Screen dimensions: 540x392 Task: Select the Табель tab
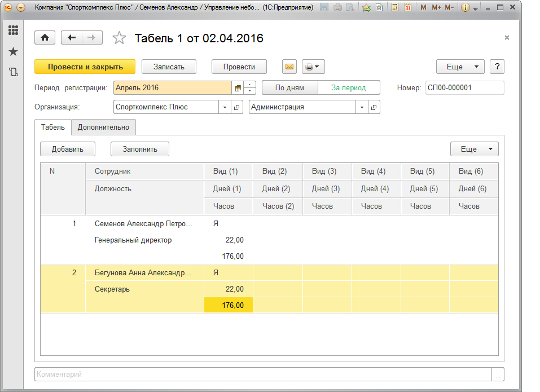point(52,127)
